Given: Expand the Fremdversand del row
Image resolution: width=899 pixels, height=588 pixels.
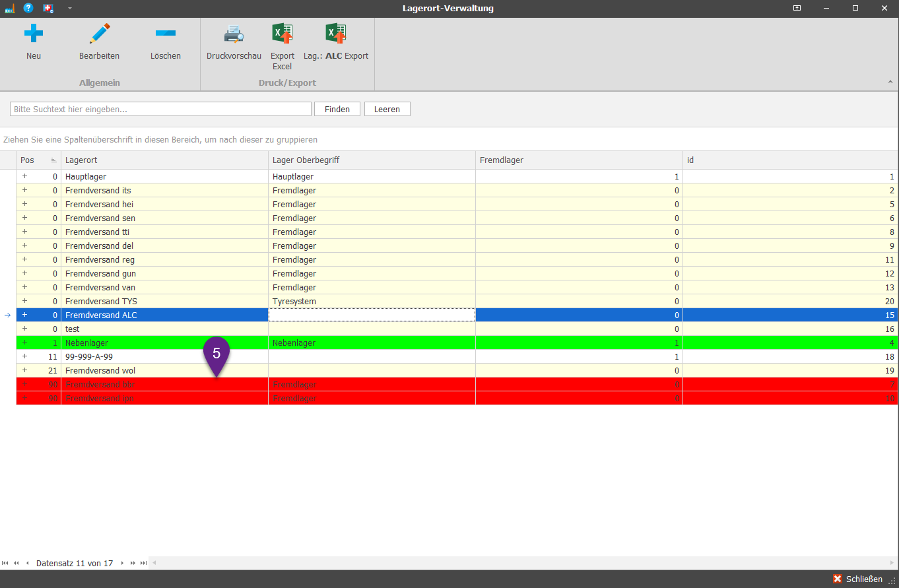Looking at the screenshot, I should click(x=25, y=245).
